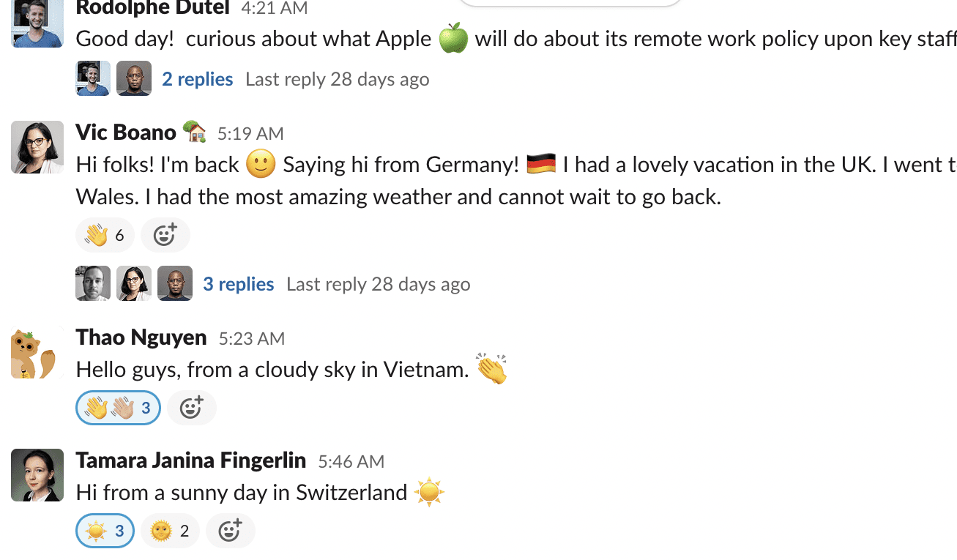Expand the 2 replies thread
The image size is (957, 560).
[x=197, y=79]
